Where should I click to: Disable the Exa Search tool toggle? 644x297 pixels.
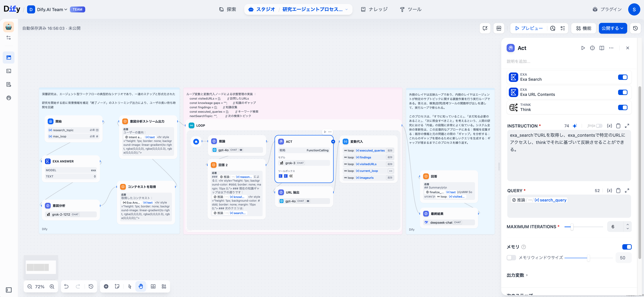pos(622,77)
